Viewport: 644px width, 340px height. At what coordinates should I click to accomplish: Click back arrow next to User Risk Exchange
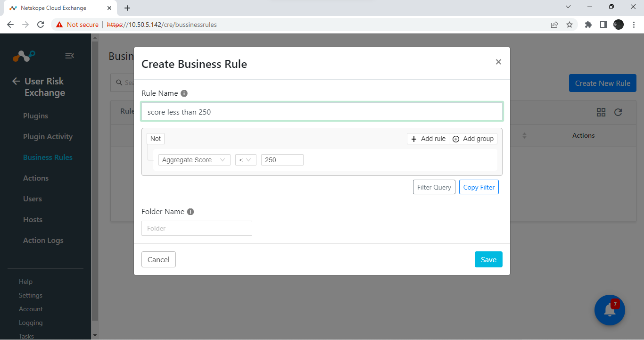tap(16, 81)
